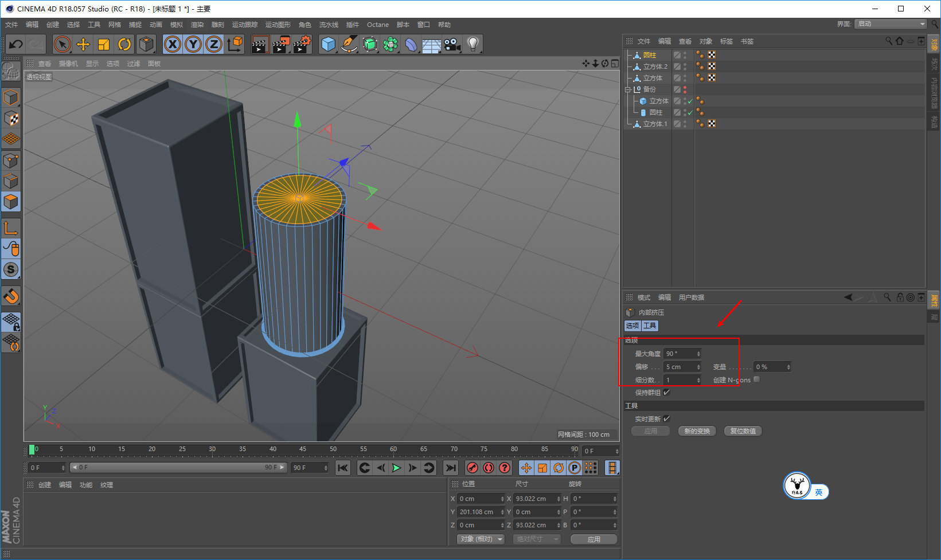Screen dimensions: 941x560
Task: Click 应用 in the coordinates panel
Action: click(594, 539)
